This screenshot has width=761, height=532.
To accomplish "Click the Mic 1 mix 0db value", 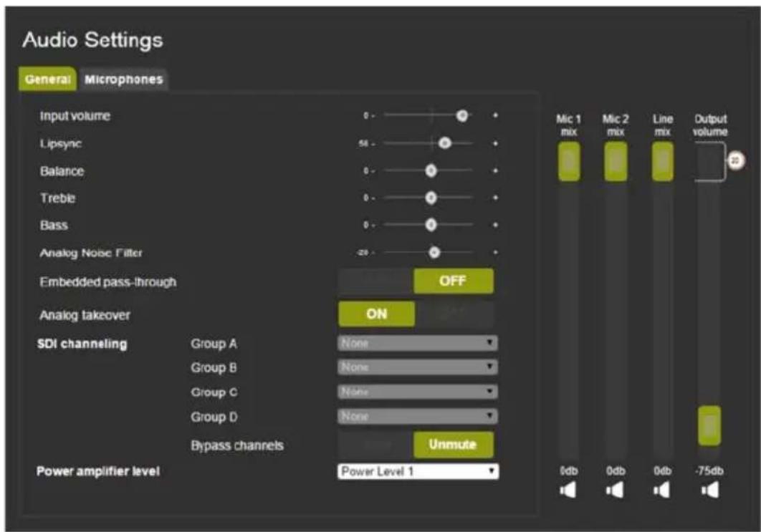I will coord(568,471).
